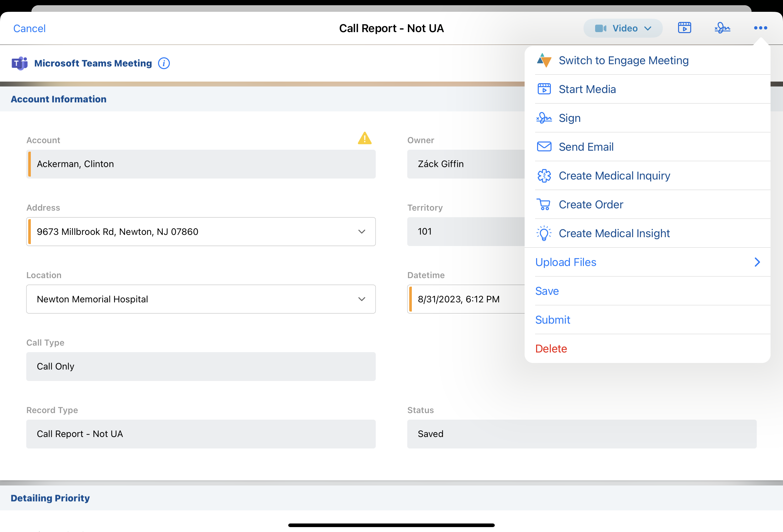Screen dimensions: 783x532
Task: Expand the Location dropdown for Newton Memorial Hospital
Action: pyautogui.click(x=362, y=299)
